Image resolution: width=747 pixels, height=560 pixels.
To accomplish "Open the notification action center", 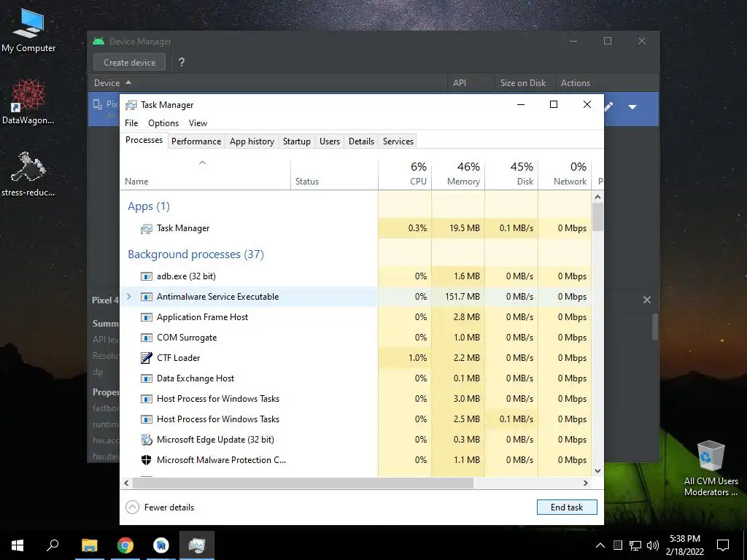I will point(723,545).
